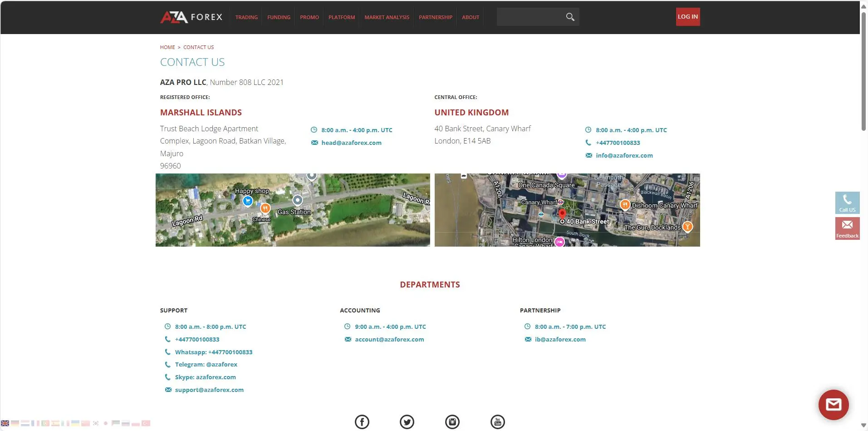Switch language using the Turkish flag
Image resolution: width=868 pixels, height=431 pixels.
coord(146,423)
